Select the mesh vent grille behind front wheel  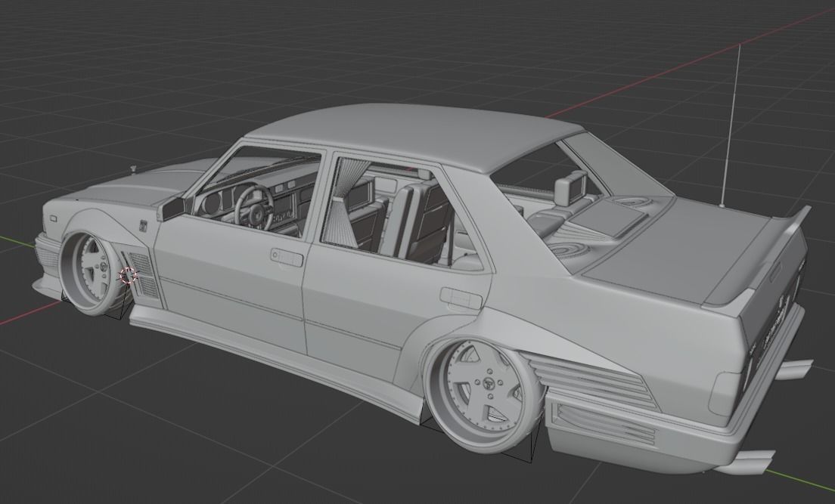144,274
